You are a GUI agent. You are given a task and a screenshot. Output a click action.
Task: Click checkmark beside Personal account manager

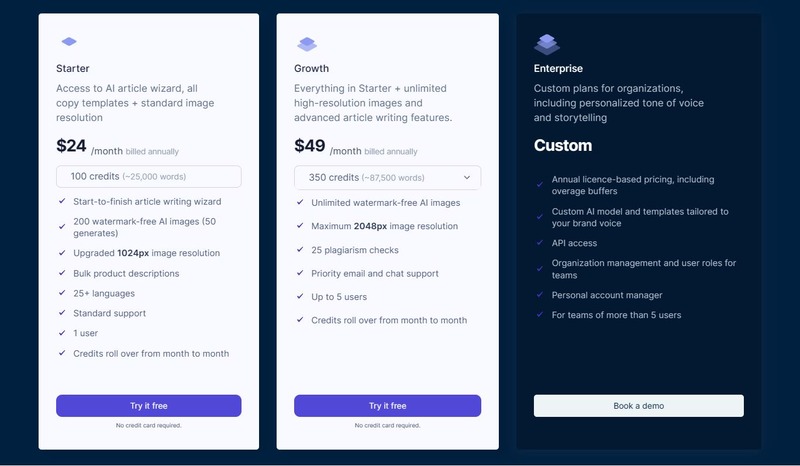pos(540,295)
